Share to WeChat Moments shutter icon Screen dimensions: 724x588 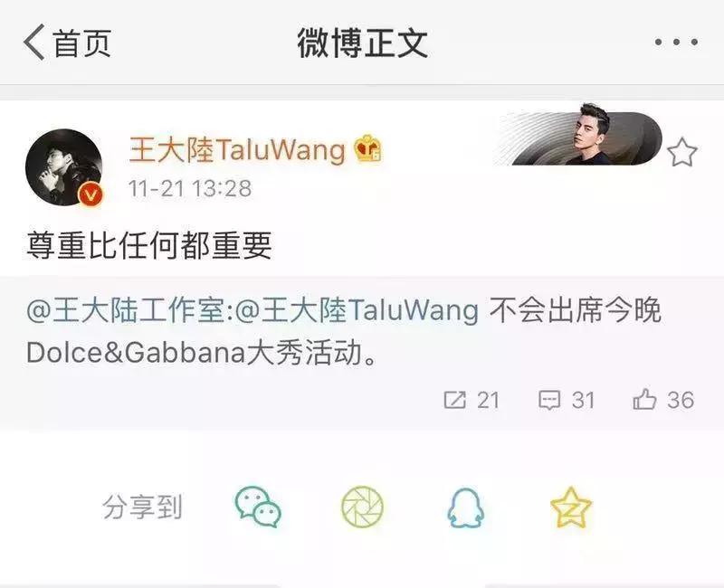click(x=363, y=507)
